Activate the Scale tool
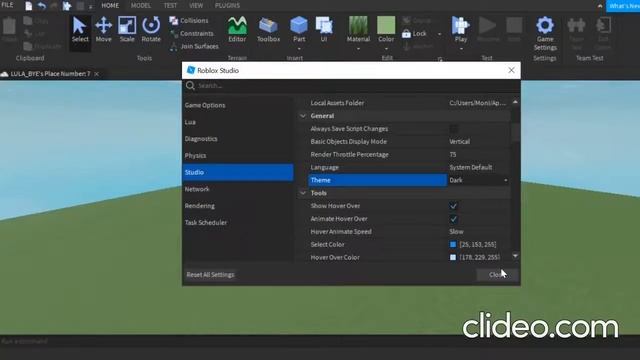Image resolution: width=640 pixels, height=360 pixels. point(127,30)
